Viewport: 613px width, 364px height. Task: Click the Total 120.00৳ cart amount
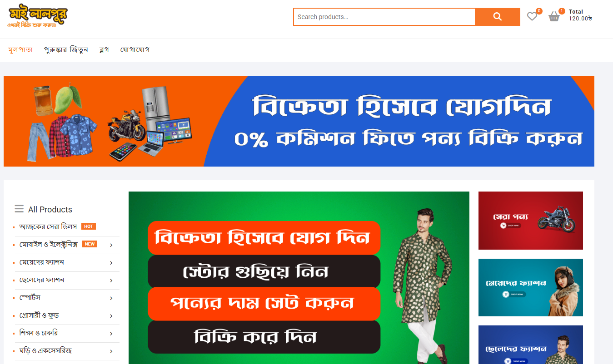(580, 15)
